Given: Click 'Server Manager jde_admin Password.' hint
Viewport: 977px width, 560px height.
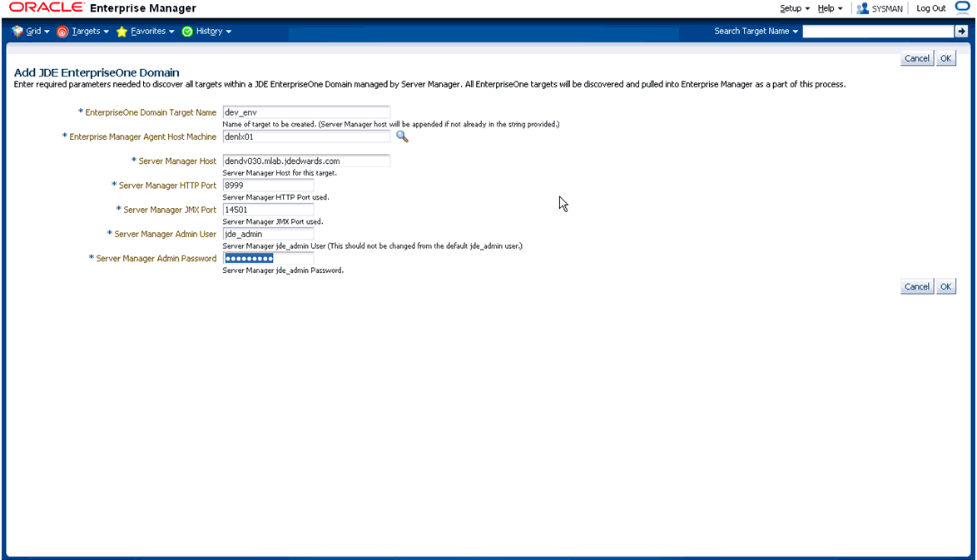Looking at the screenshot, I should point(283,270).
